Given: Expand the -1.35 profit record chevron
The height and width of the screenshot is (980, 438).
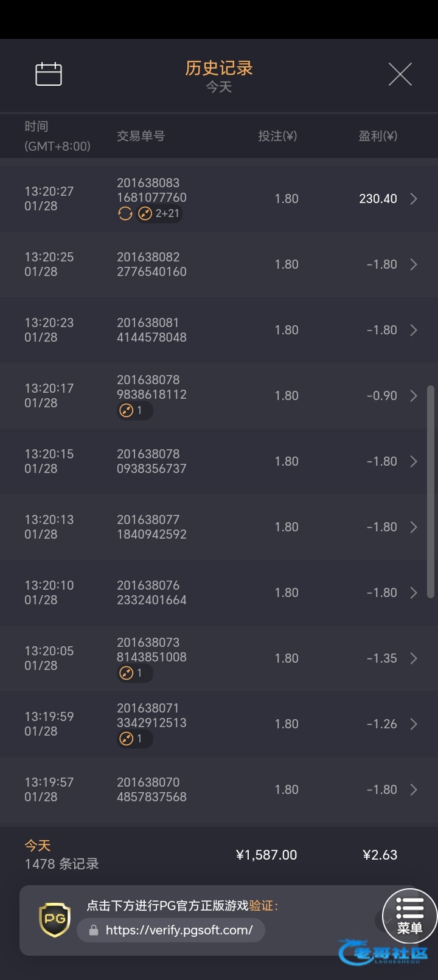Looking at the screenshot, I should (x=414, y=658).
